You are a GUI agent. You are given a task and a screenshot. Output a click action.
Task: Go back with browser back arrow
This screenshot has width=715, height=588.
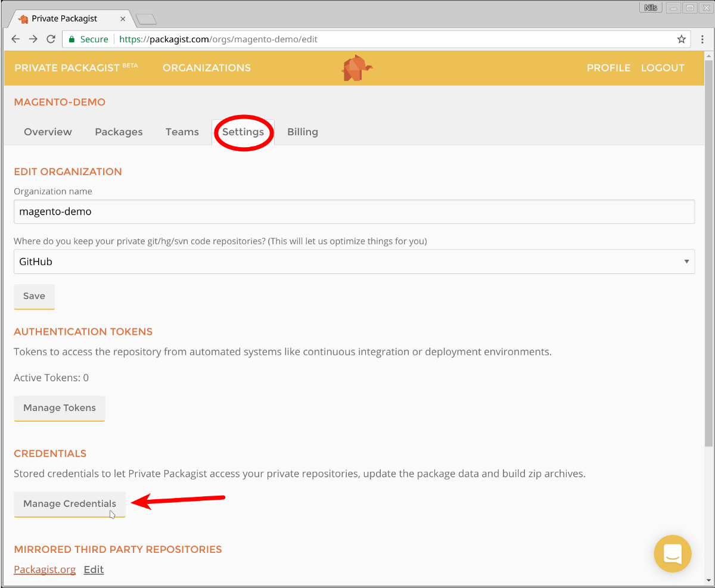click(x=16, y=39)
